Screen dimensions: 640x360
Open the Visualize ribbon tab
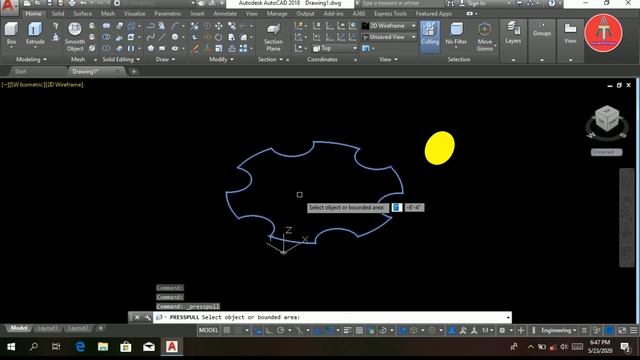point(134,13)
